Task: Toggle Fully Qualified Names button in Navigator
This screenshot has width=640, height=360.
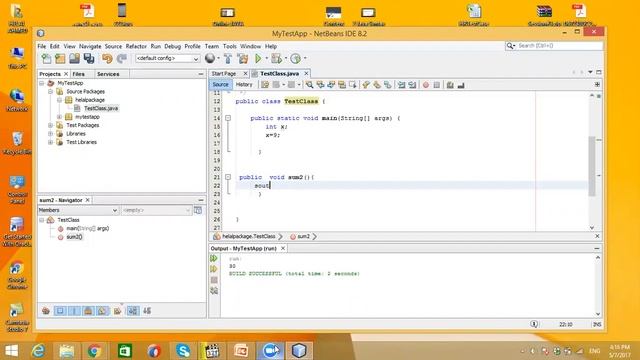Action: pyautogui.click(x=118, y=311)
